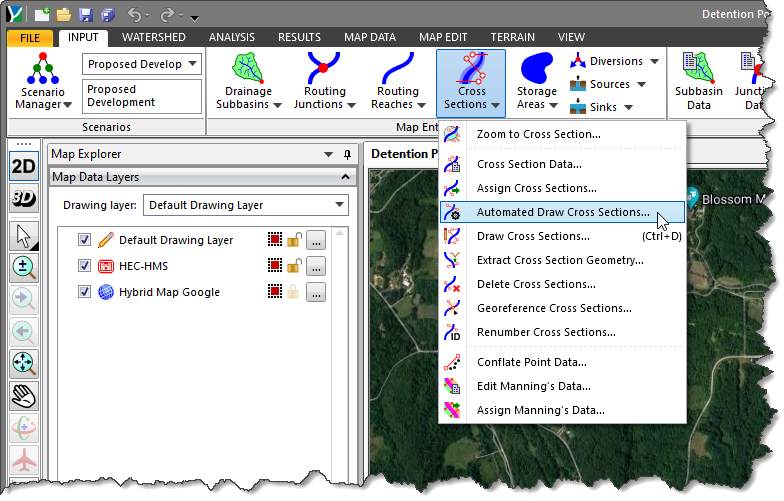Click the zoom to extents tool
The width and height of the screenshot is (784, 501).
pos(23,365)
